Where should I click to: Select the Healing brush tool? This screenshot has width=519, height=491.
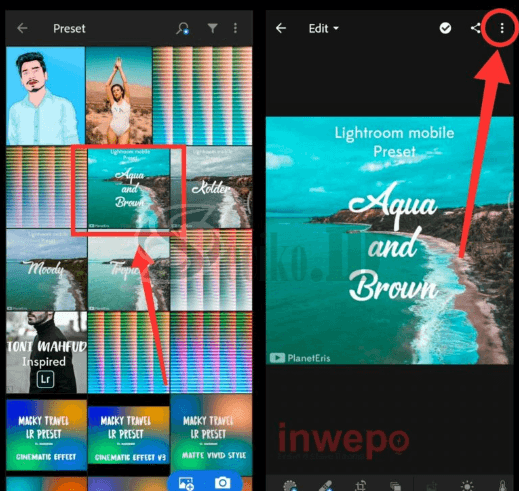click(x=326, y=486)
